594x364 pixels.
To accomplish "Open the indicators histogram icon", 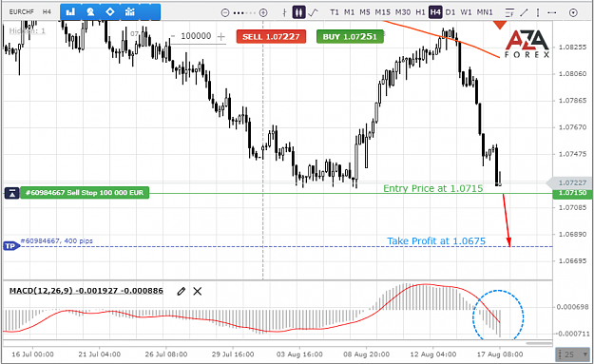I will 130,12.
